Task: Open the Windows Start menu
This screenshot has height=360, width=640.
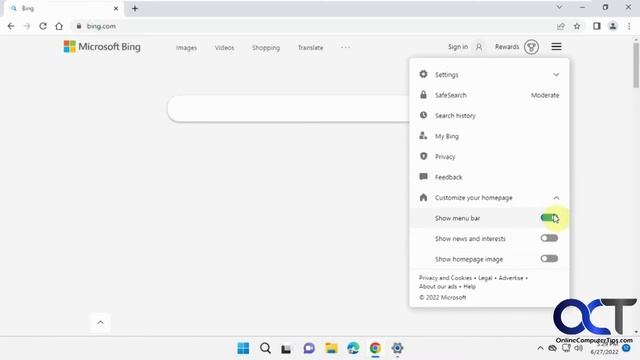Action: point(243,348)
